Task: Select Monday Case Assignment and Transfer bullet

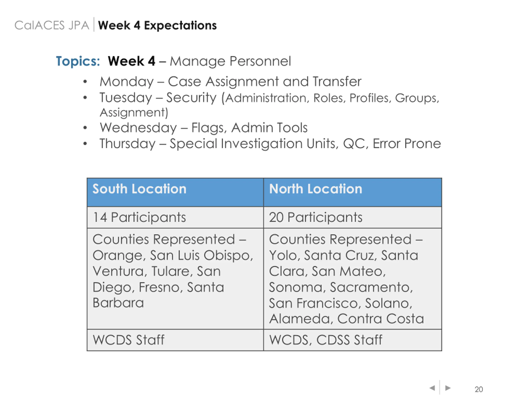Action: tap(230, 81)
